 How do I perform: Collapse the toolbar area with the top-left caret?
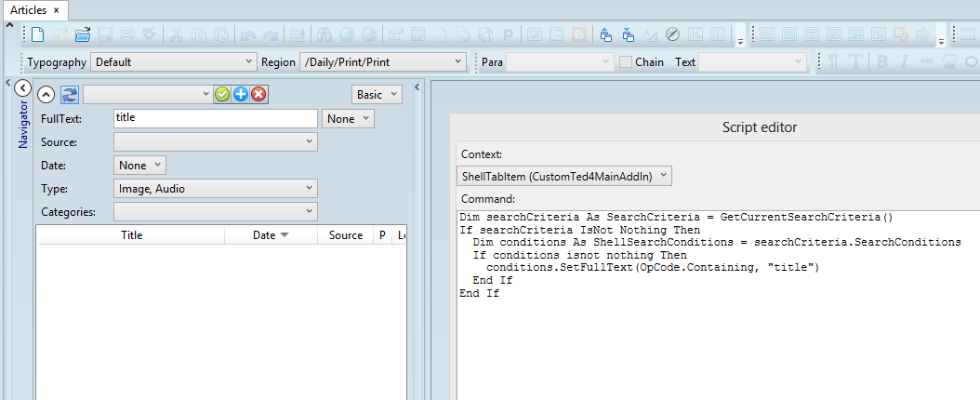point(8,25)
